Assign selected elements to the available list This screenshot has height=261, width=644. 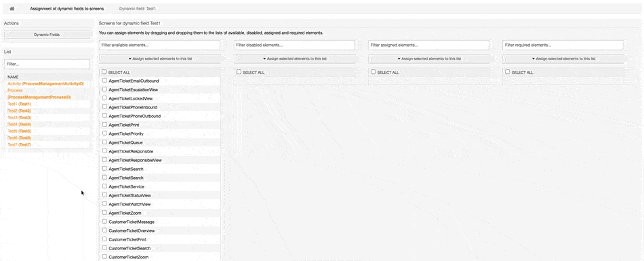(x=160, y=59)
